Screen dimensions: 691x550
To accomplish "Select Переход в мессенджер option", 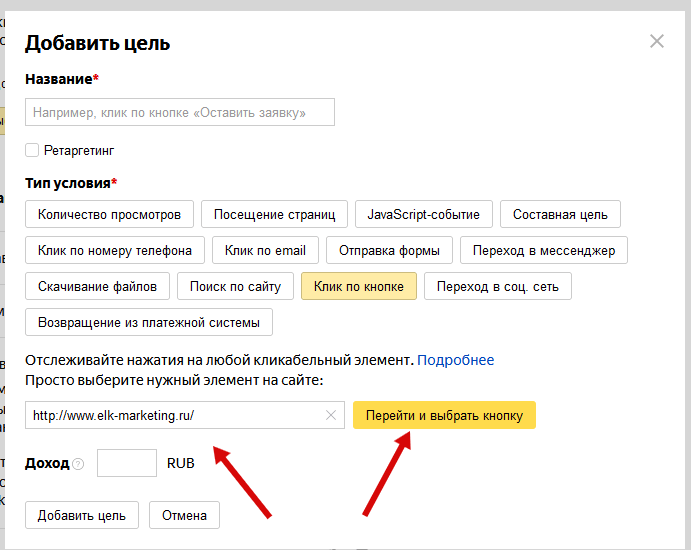I will coord(544,250).
